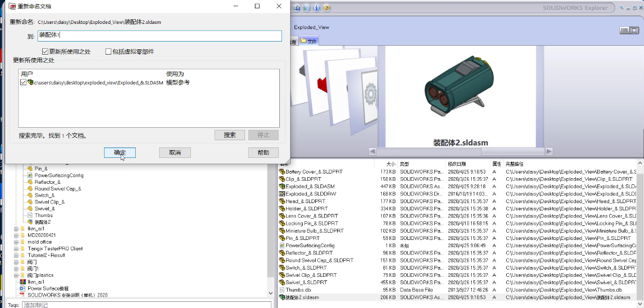Switch to filmstrip preview view icon
The width and height of the screenshot is (644, 308).
pos(634,31)
